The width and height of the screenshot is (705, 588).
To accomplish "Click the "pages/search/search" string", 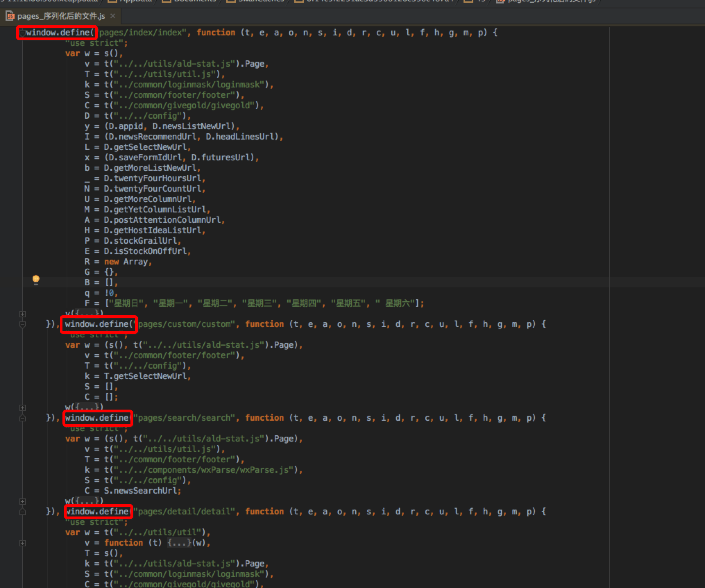I will click(185, 418).
